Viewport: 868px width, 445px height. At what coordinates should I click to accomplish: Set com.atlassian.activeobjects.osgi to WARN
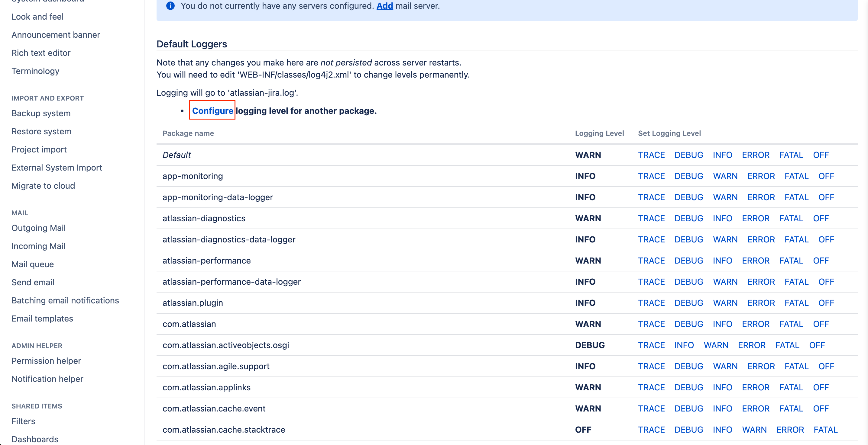[716, 345]
